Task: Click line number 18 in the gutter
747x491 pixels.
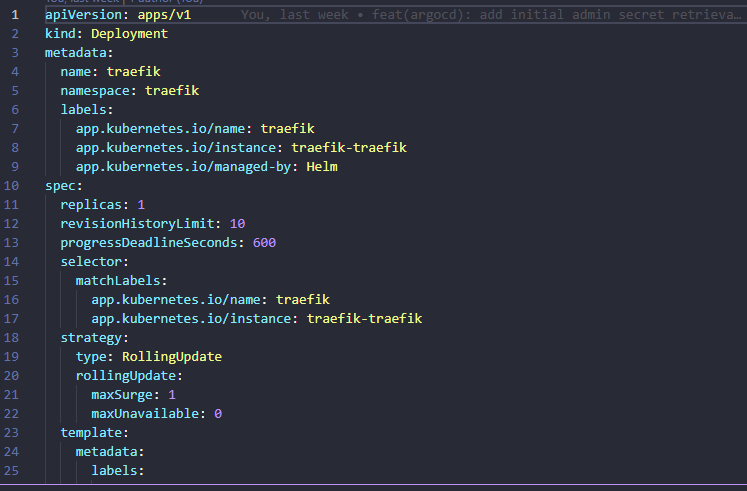Action: pos(11,338)
